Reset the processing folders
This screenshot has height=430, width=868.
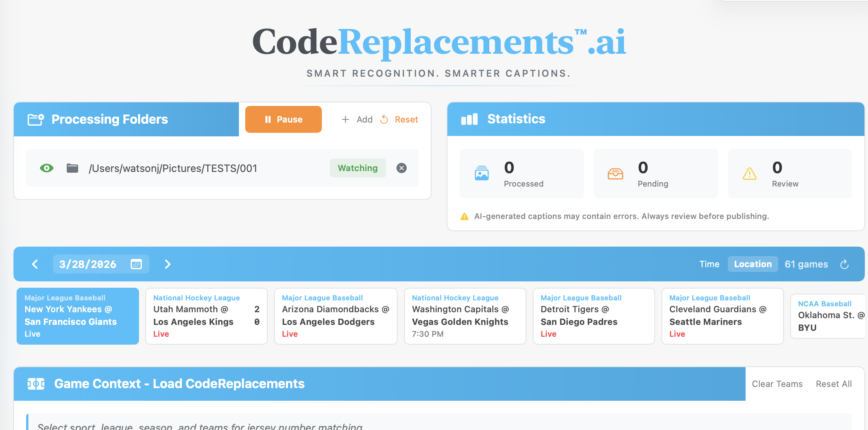click(399, 119)
